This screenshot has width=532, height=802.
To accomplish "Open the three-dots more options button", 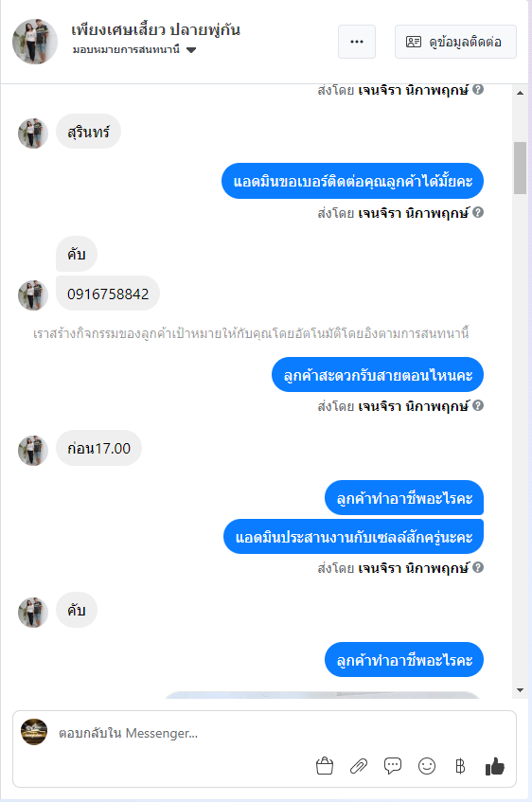I will (x=357, y=42).
